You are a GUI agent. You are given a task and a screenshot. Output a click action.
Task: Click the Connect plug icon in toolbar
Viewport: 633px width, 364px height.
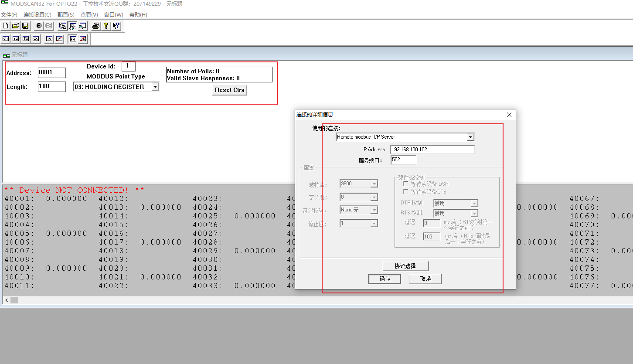pyautogui.click(x=39, y=26)
